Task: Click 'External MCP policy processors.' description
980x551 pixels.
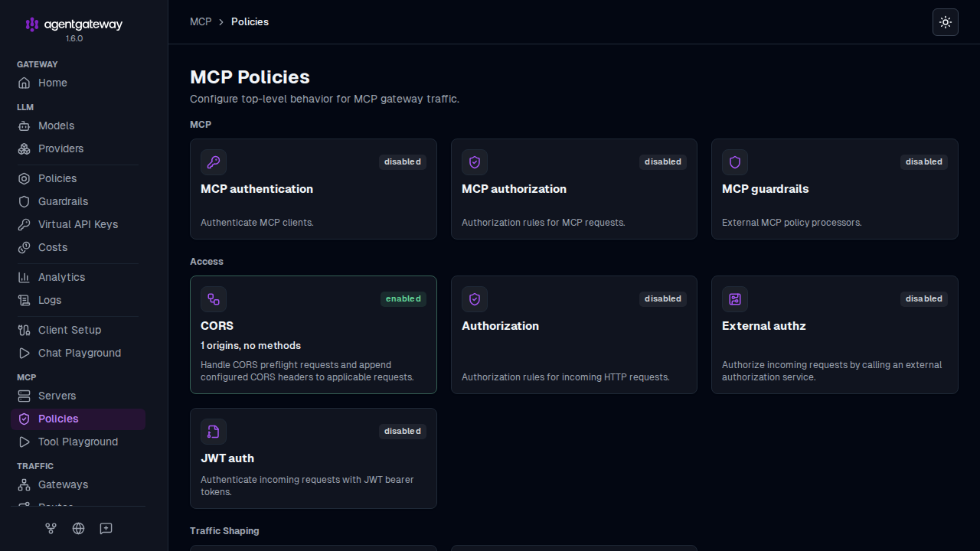Action: pos(792,223)
